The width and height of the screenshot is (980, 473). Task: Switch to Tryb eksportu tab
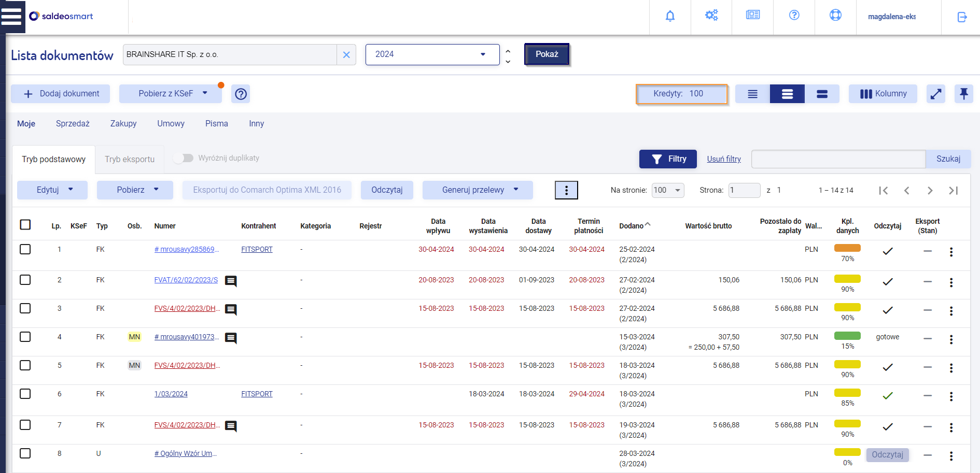[130, 160]
